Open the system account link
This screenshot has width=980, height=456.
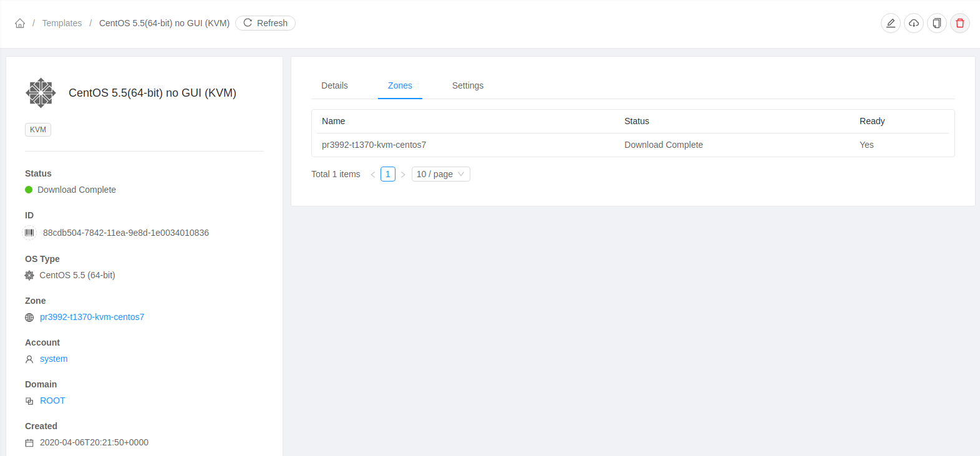54,359
